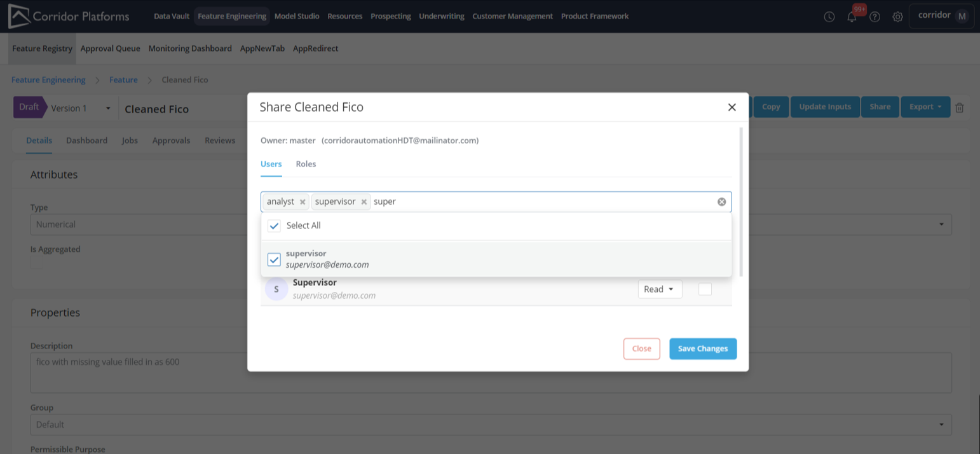
Task: Open the notifications bell icon
Action: pos(852,17)
